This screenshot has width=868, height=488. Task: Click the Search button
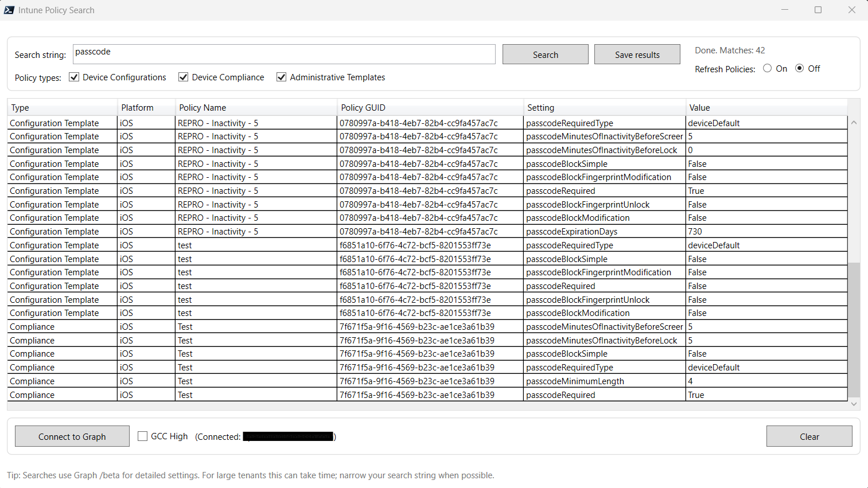point(545,54)
